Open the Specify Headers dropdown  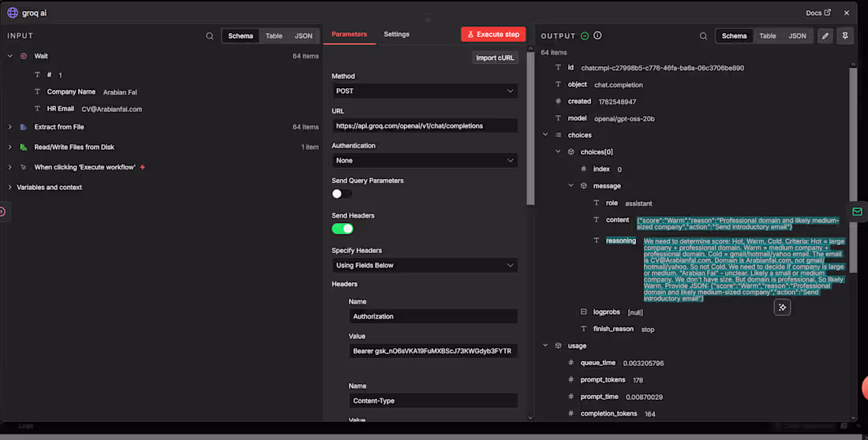[425, 265]
